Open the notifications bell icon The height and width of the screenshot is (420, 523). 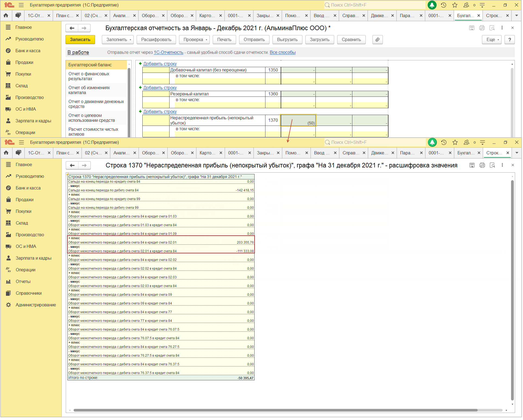[432, 5]
